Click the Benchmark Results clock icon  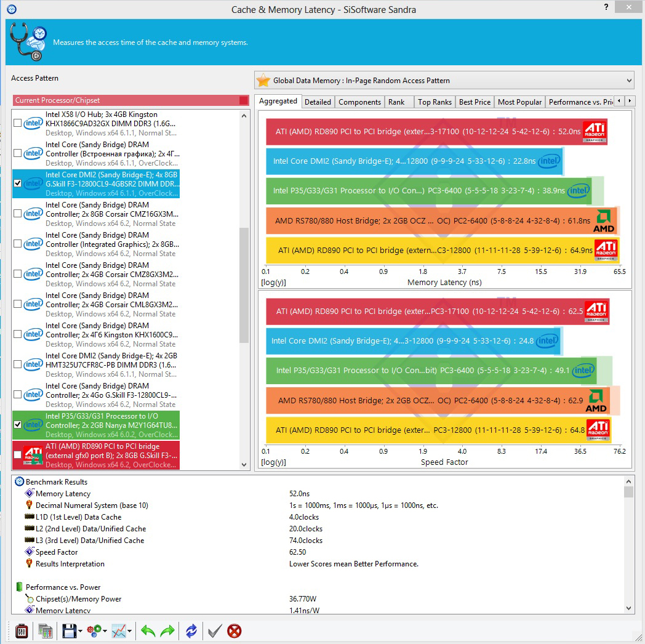click(19, 481)
